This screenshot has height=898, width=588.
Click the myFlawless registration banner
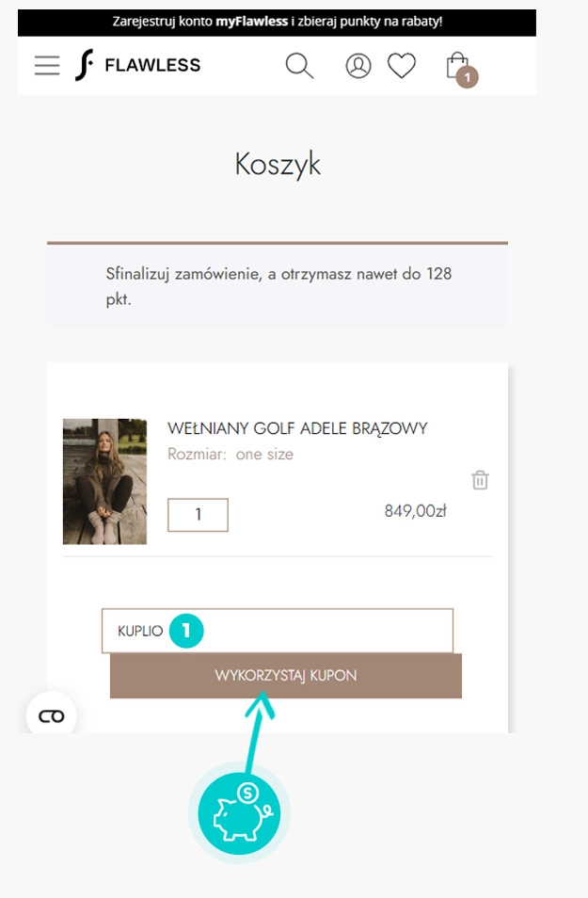pyautogui.click(x=277, y=21)
